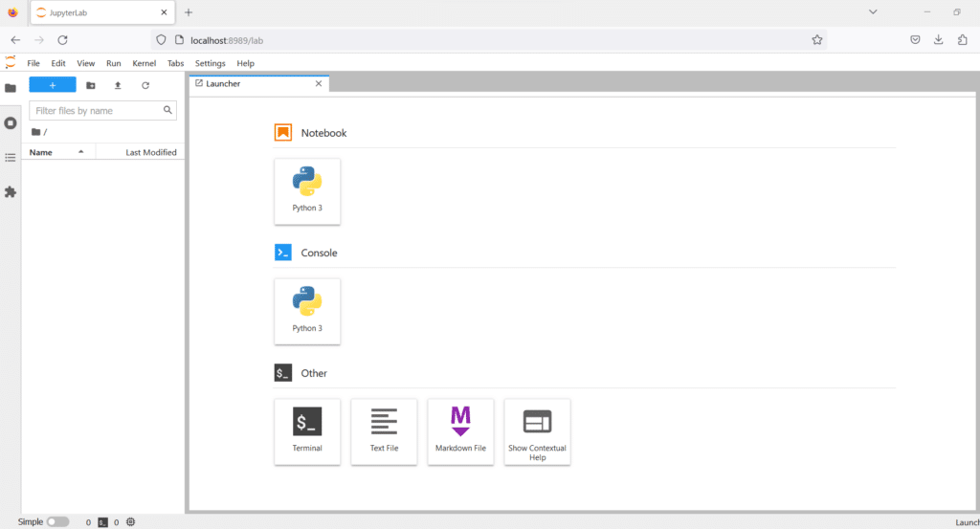Click the Console section heading
This screenshot has height=529, width=980.
pos(319,253)
